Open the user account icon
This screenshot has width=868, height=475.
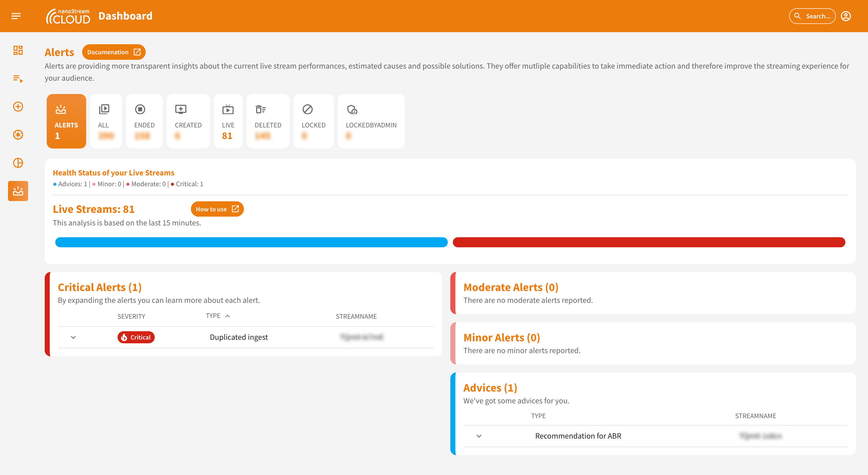pyautogui.click(x=845, y=16)
